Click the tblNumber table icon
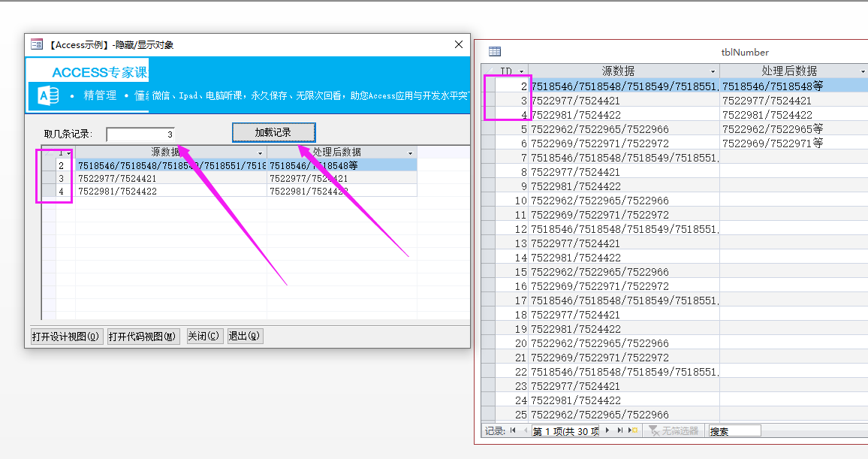The image size is (868, 459). click(494, 52)
